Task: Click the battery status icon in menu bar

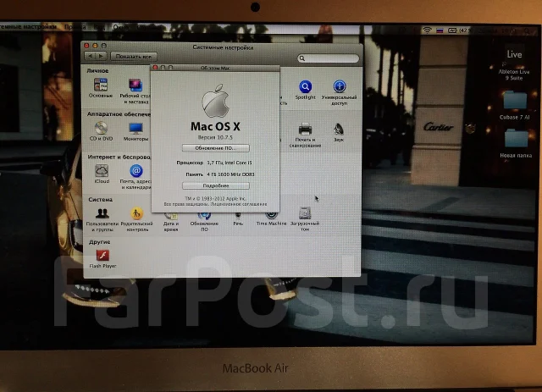Action: [x=452, y=30]
